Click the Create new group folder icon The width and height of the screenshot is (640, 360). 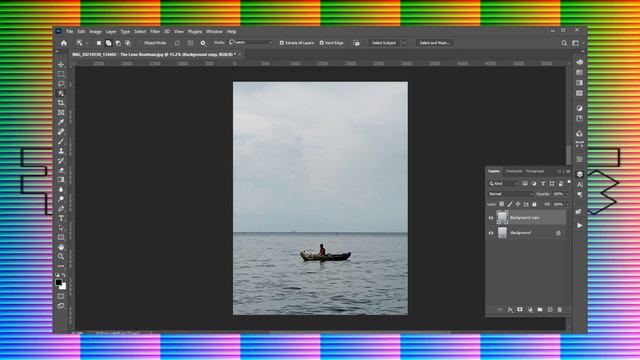click(x=540, y=310)
